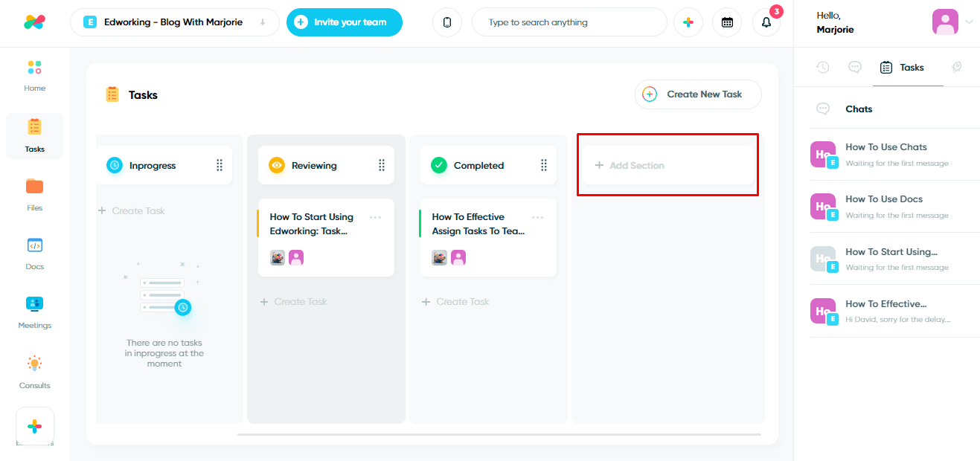The width and height of the screenshot is (980, 461).
Task: Open How To Effective... chat
Action: (894, 311)
